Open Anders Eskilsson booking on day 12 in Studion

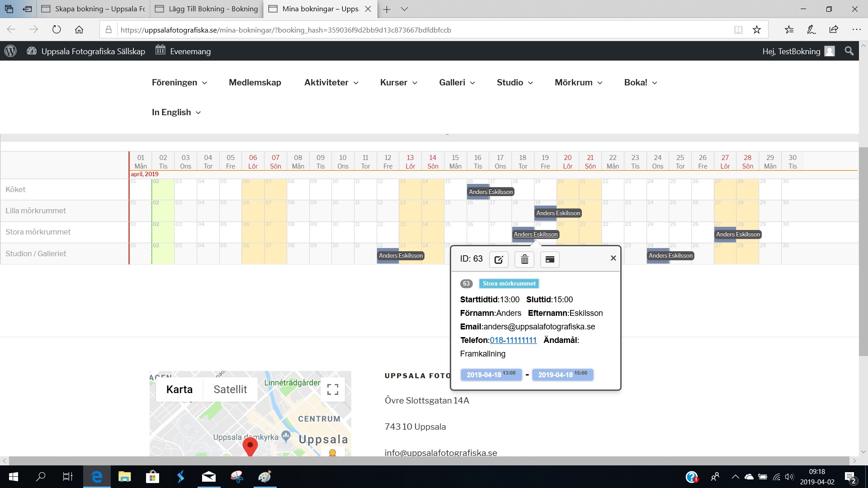point(401,255)
